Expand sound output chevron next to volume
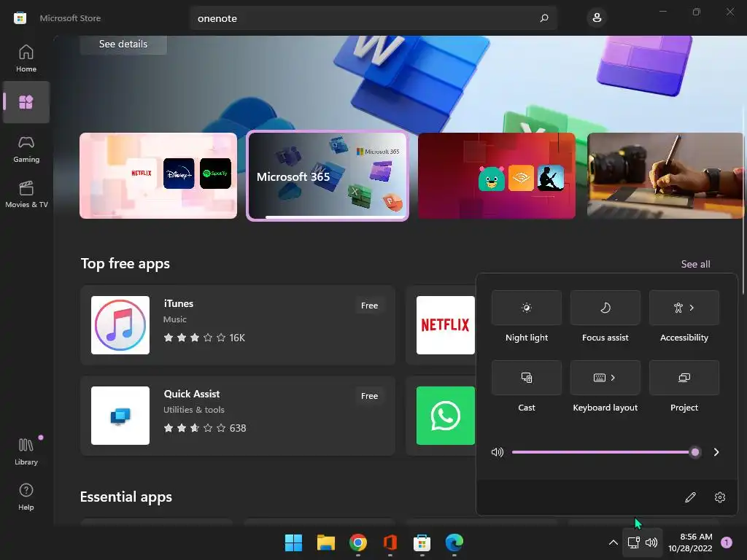 pos(716,452)
